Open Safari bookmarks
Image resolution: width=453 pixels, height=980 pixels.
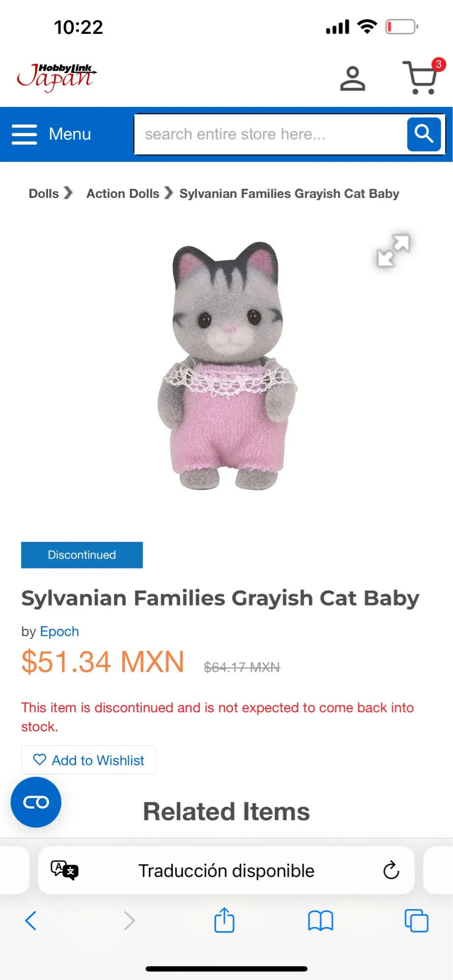[321, 921]
